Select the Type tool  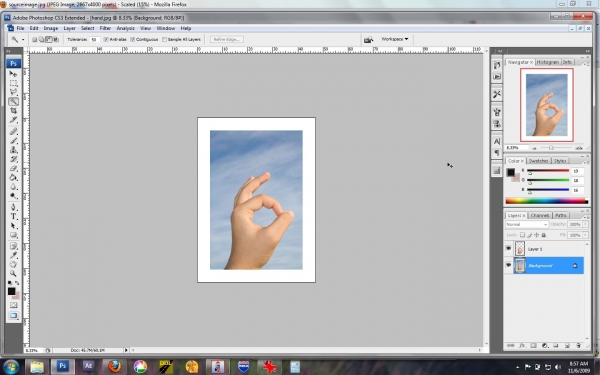pos(13,216)
